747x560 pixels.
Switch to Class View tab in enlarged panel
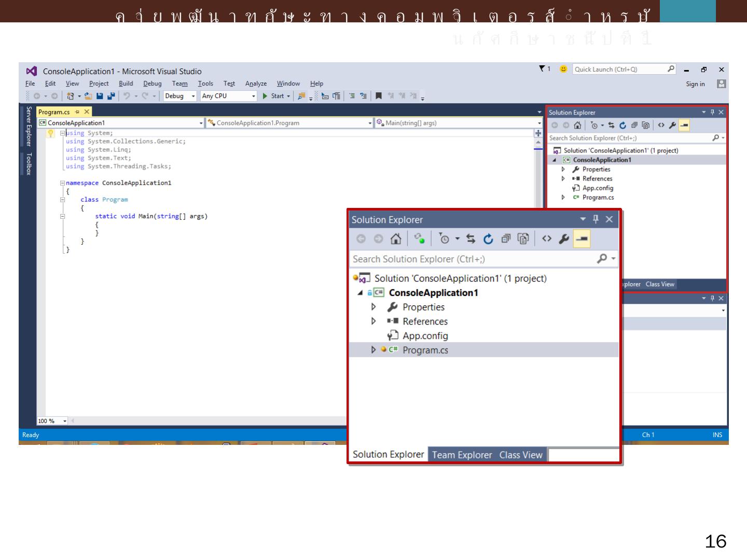tap(520, 455)
